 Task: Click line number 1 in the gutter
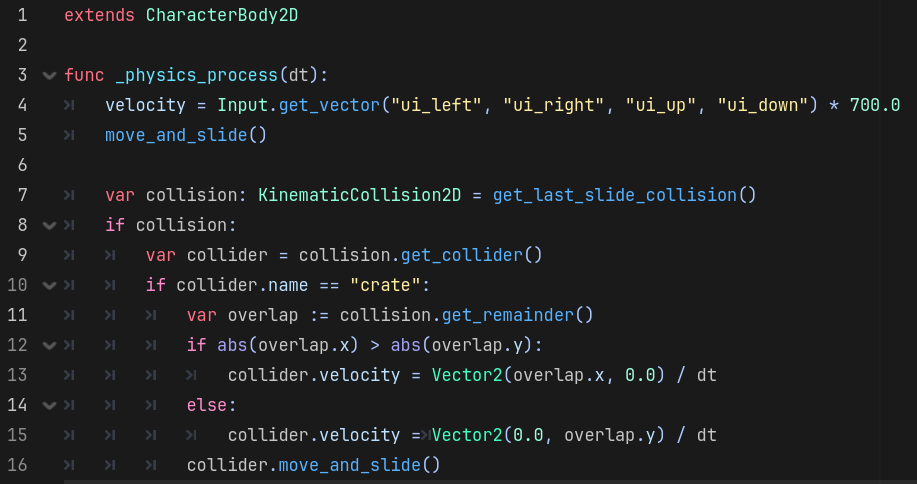pyautogui.click(x=22, y=16)
